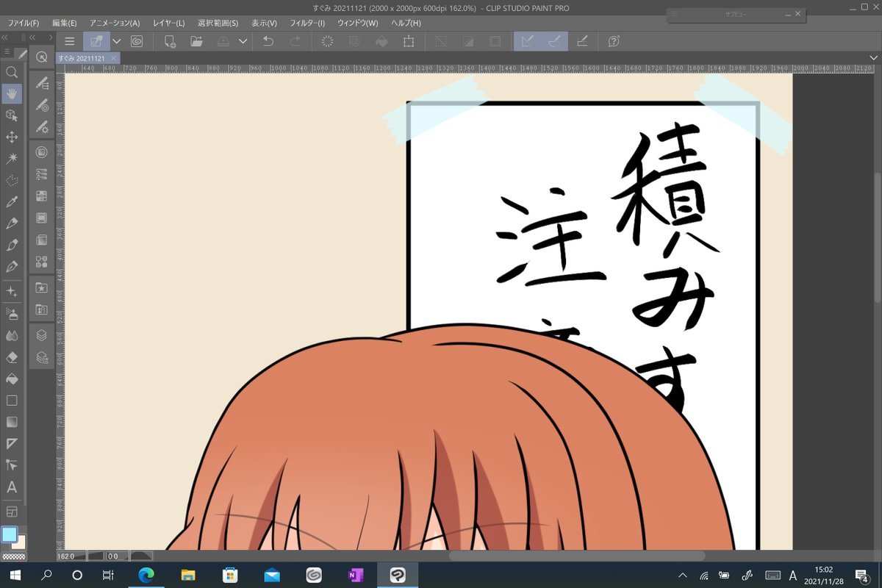Select the Decoration sparkle tool

(x=12, y=292)
